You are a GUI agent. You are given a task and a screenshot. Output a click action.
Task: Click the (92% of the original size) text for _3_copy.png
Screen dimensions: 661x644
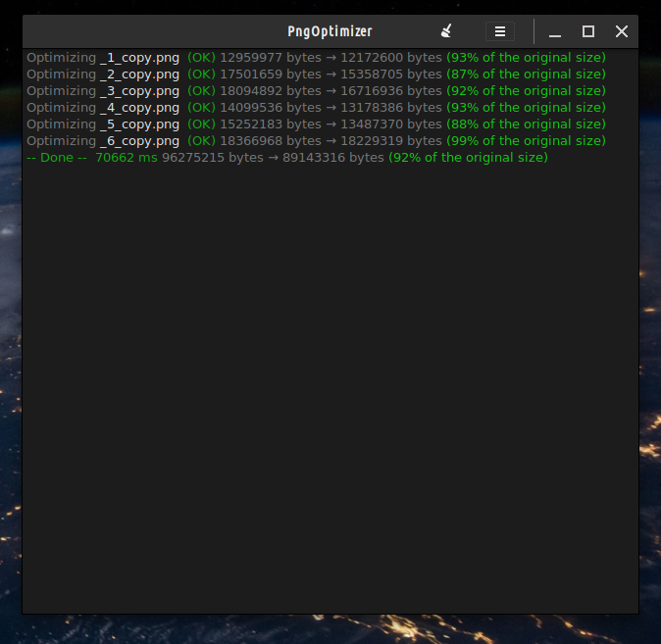(526, 91)
